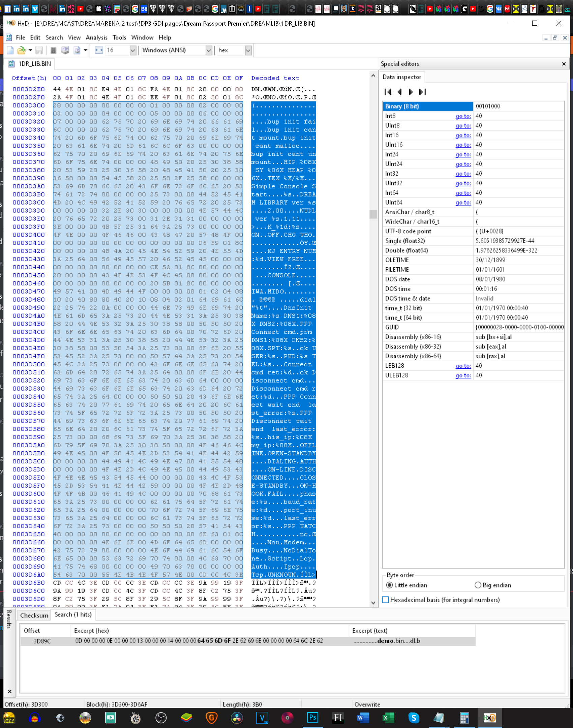
Task: Open the View menu
Action: pyautogui.click(x=74, y=37)
